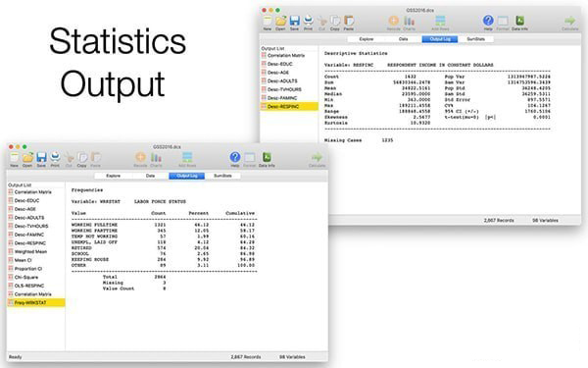Select Desc-AGE in back window output list
The image size is (588, 368).
click(x=289, y=73)
